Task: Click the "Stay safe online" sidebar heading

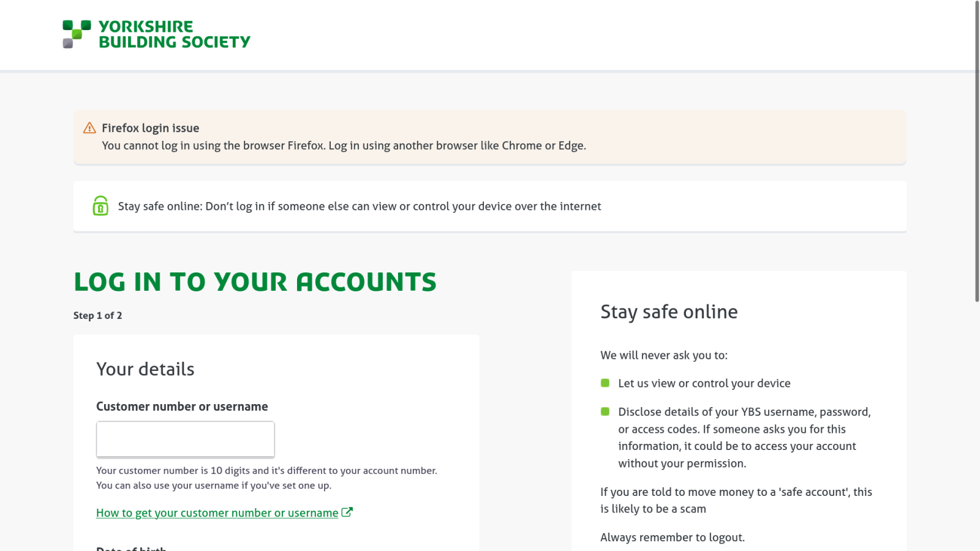Action: (669, 312)
